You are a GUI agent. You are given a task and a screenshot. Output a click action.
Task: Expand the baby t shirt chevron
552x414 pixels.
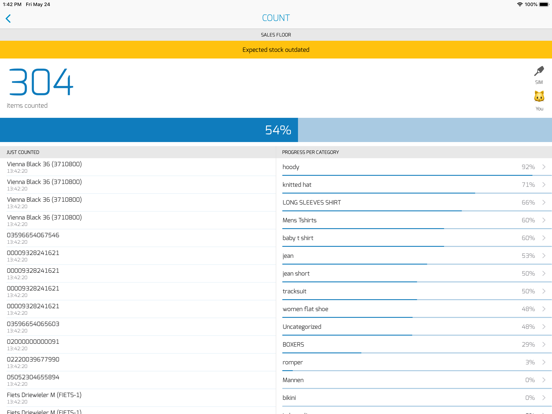[x=544, y=238]
